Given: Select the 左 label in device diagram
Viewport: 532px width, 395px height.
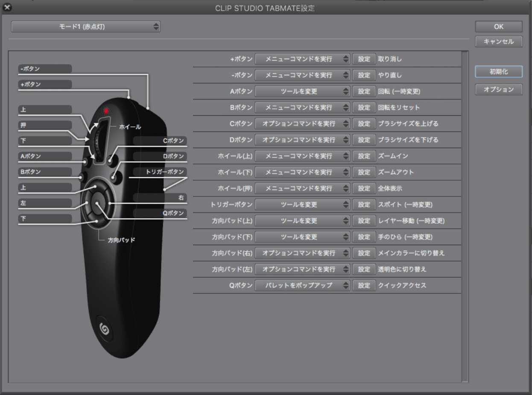Looking at the screenshot, I should [45, 203].
